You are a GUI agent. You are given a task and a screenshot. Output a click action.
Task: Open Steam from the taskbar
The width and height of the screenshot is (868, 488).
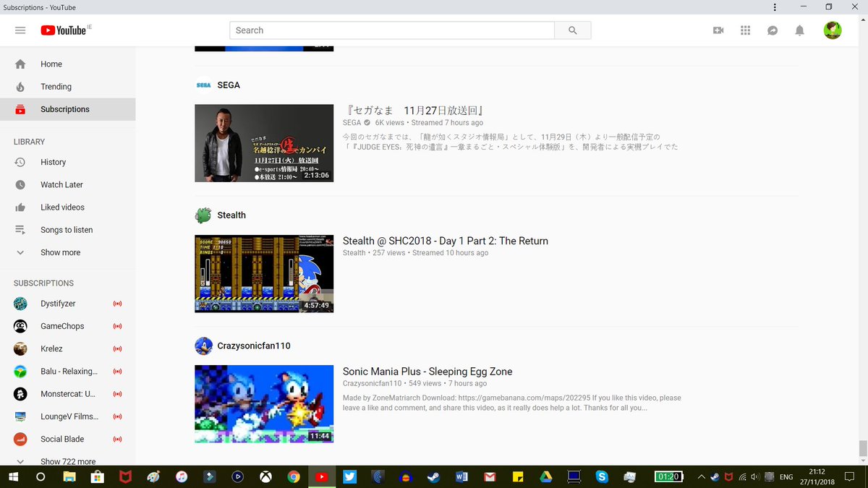click(433, 477)
